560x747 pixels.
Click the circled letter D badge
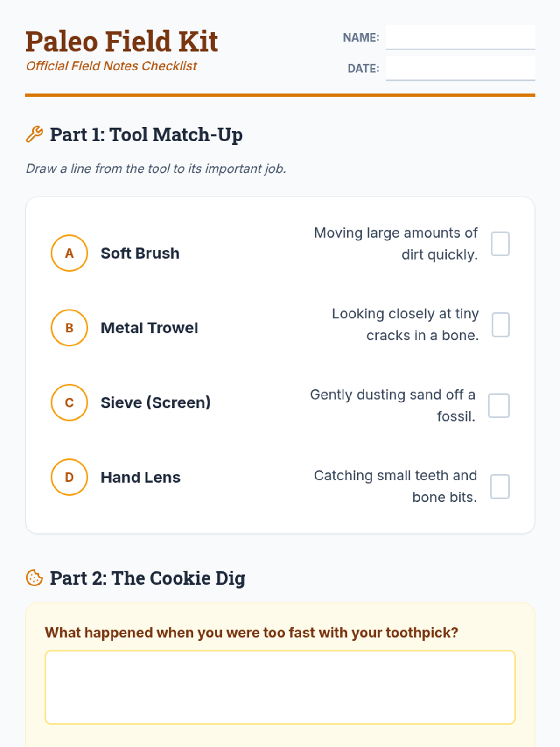pyautogui.click(x=70, y=477)
